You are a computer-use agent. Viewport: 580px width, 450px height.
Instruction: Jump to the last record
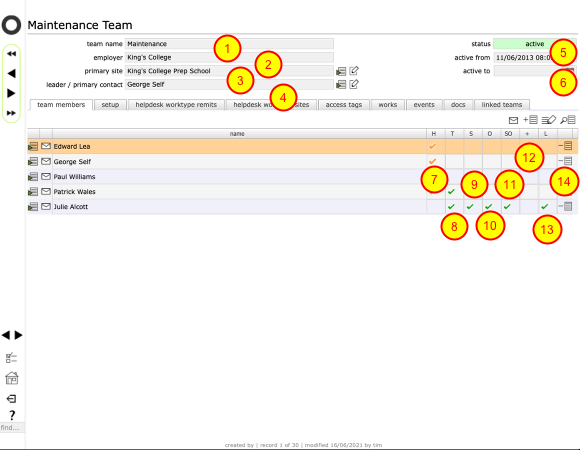tap(11, 113)
